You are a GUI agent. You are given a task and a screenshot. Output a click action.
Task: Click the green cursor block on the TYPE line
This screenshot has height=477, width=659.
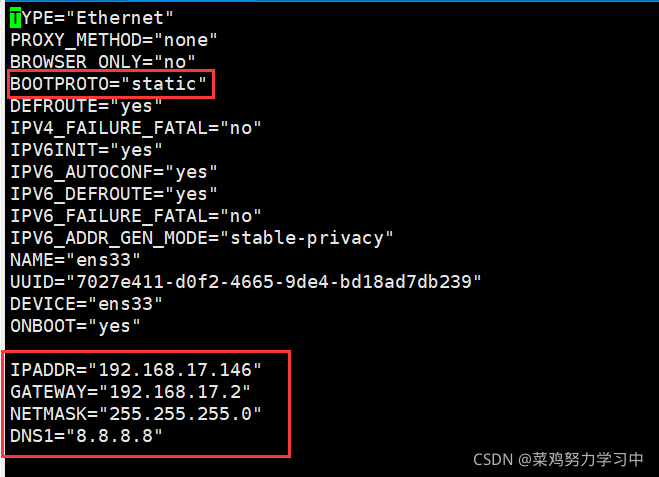coord(15,18)
